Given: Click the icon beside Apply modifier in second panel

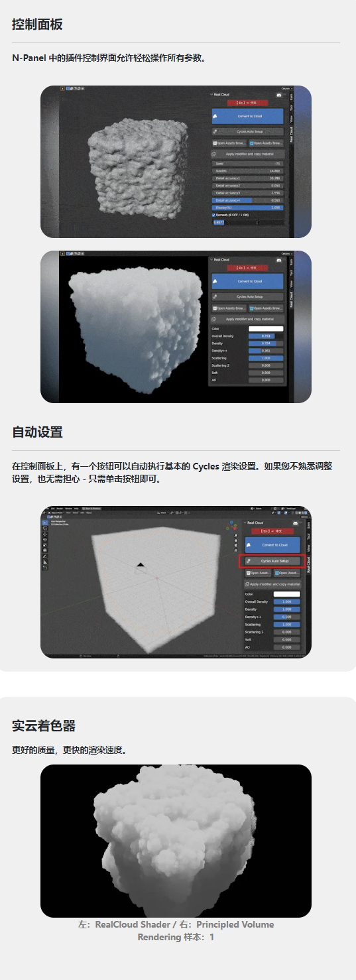Looking at the screenshot, I should 214,319.
